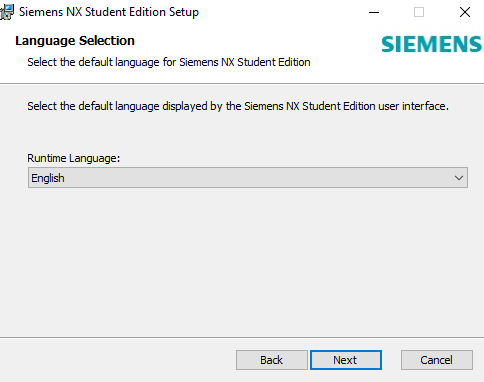Click the SIEMENS logo

431,44
